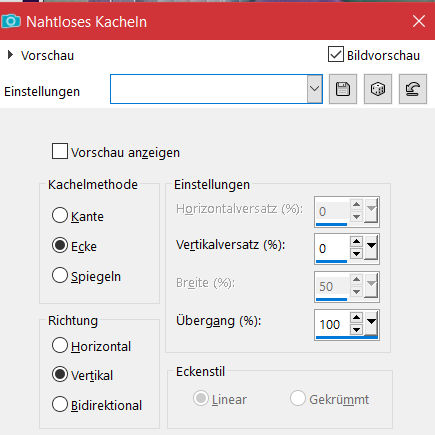Screen dimensions: 435x435
Task: Enable the Vorschau anzeigen checkbox
Action: [60, 151]
